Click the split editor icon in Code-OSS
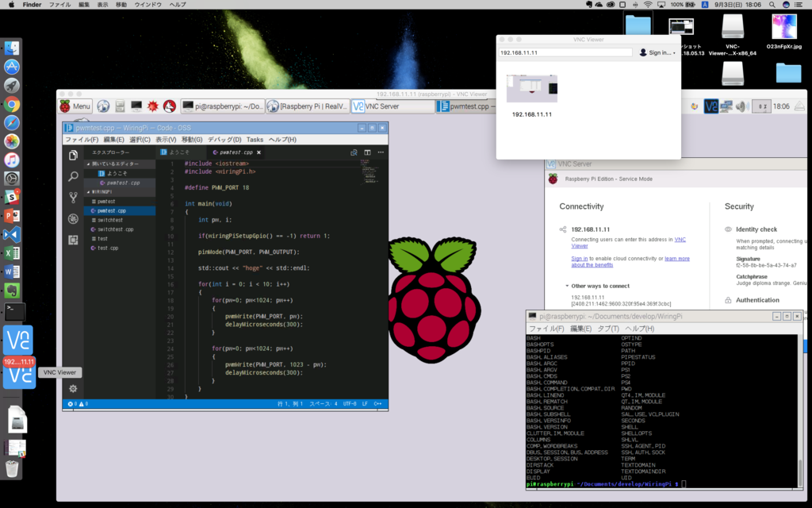The height and width of the screenshot is (508, 812). pos(367,152)
